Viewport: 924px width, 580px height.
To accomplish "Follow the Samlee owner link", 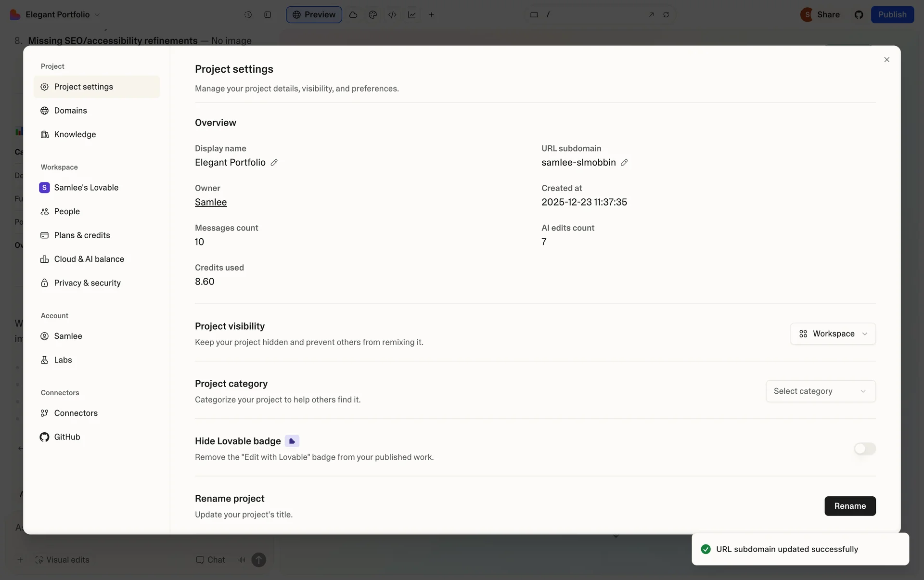I will [211, 202].
